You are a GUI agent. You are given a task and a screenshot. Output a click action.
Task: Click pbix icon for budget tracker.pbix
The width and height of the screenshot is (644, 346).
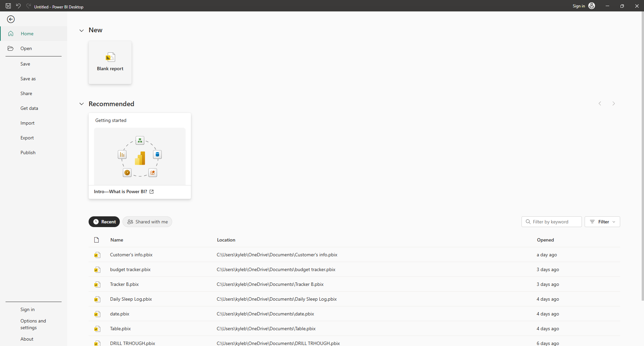coord(97,270)
